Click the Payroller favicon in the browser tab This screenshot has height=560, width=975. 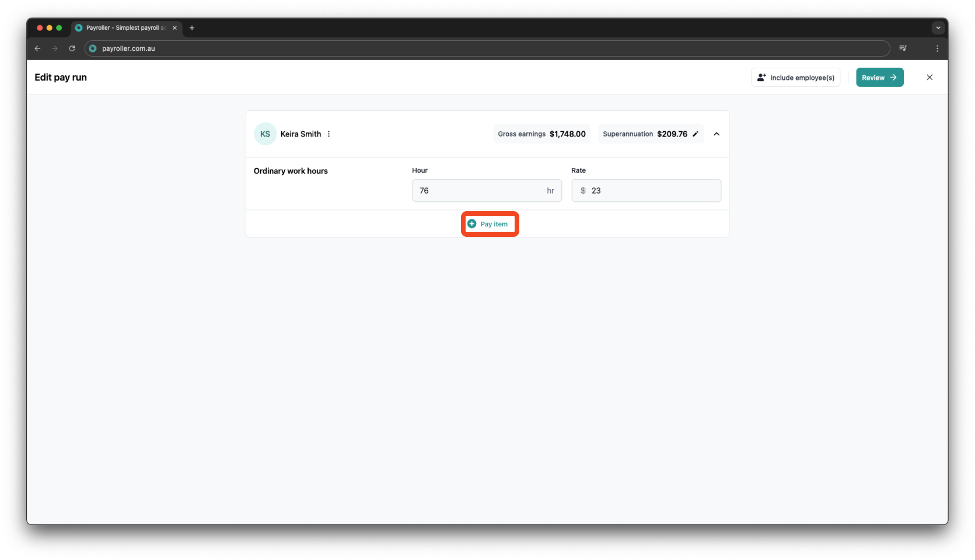(x=79, y=27)
